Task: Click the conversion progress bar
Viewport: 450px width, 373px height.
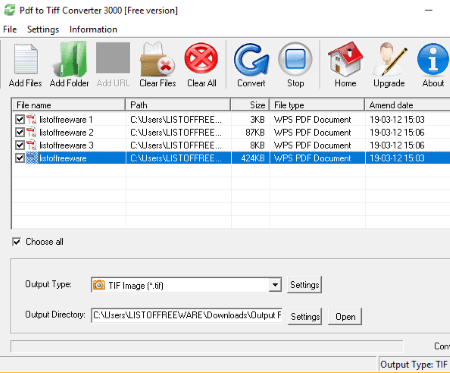Action: point(207,346)
